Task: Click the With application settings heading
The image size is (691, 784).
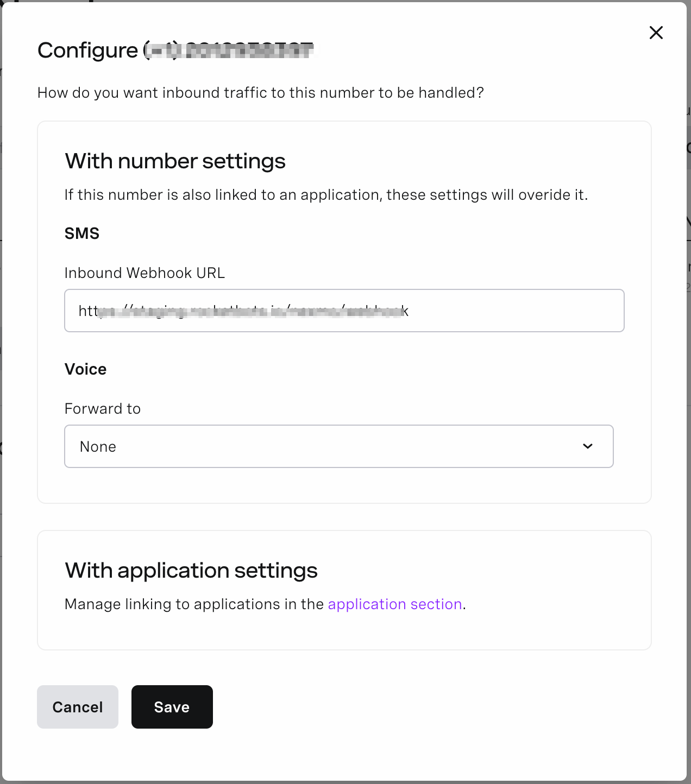Action: pos(191,571)
